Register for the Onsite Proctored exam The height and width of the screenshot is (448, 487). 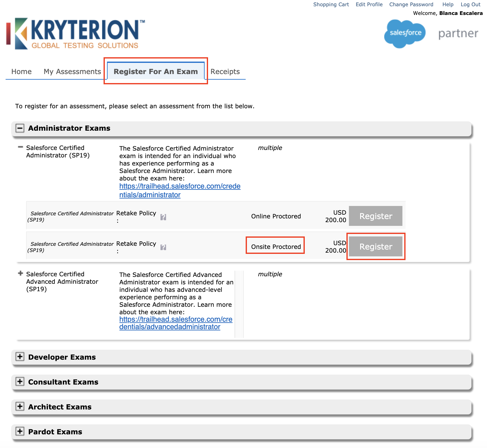pyautogui.click(x=375, y=246)
